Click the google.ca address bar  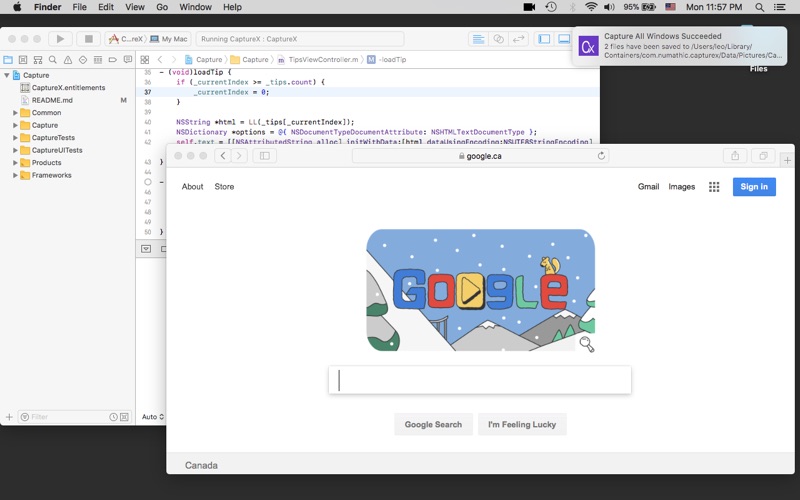point(480,156)
